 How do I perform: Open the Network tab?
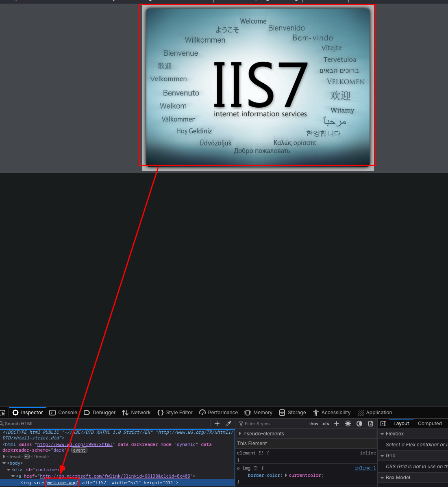pos(136,413)
